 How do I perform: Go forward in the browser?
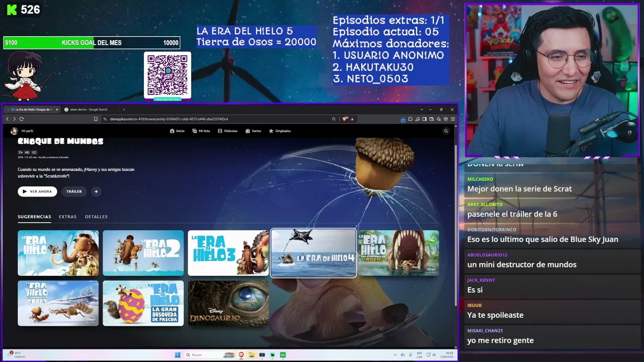(14, 119)
